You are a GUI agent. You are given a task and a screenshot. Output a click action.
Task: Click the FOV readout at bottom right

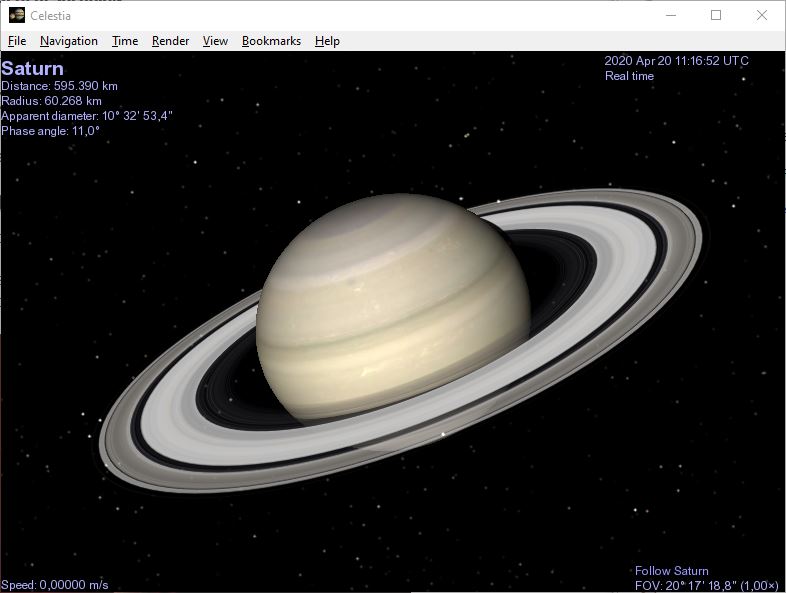coord(705,585)
